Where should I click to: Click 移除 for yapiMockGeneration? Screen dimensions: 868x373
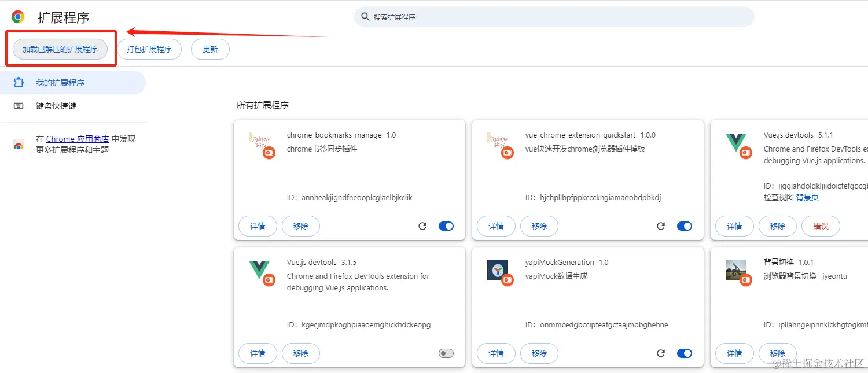pyautogui.click(x=539, y=353)
